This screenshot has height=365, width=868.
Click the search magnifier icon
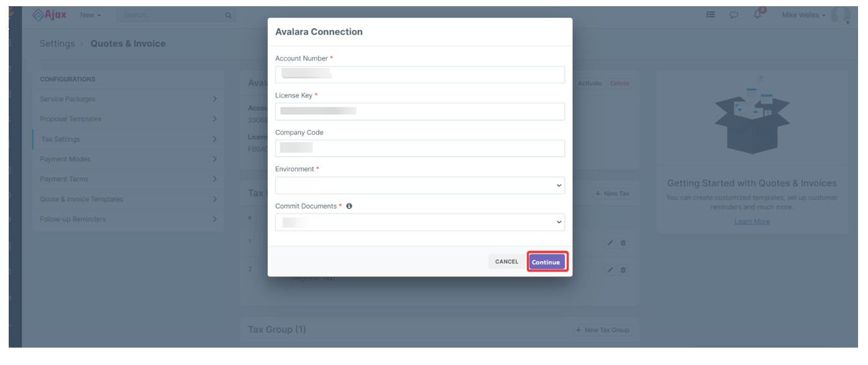[x=228, y=15]
